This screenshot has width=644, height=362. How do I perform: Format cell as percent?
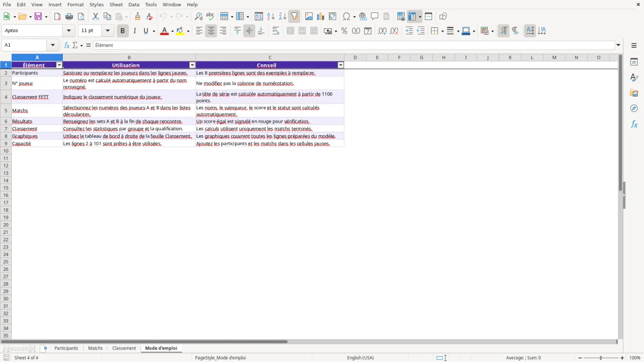345,31
